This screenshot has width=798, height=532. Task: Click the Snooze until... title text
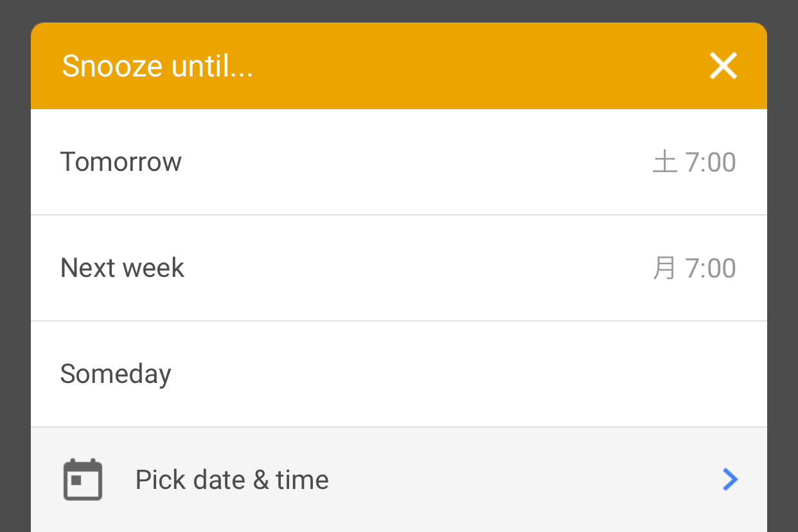(157, 66)
